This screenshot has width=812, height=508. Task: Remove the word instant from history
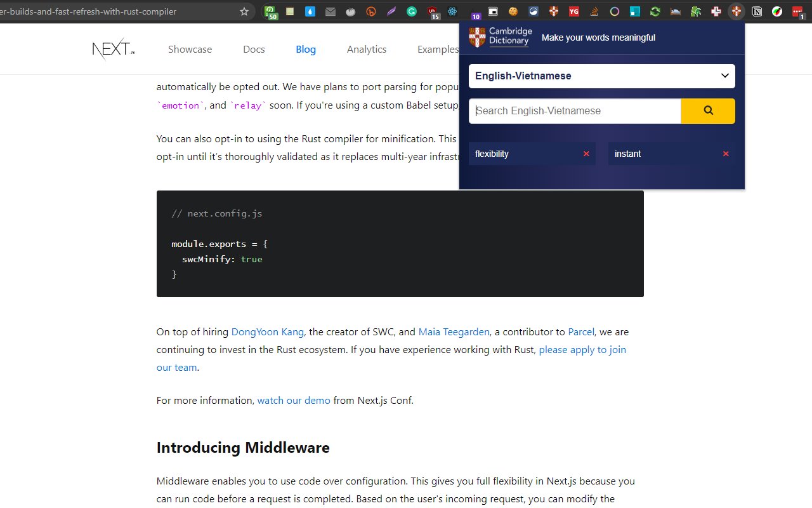(726, 154)
